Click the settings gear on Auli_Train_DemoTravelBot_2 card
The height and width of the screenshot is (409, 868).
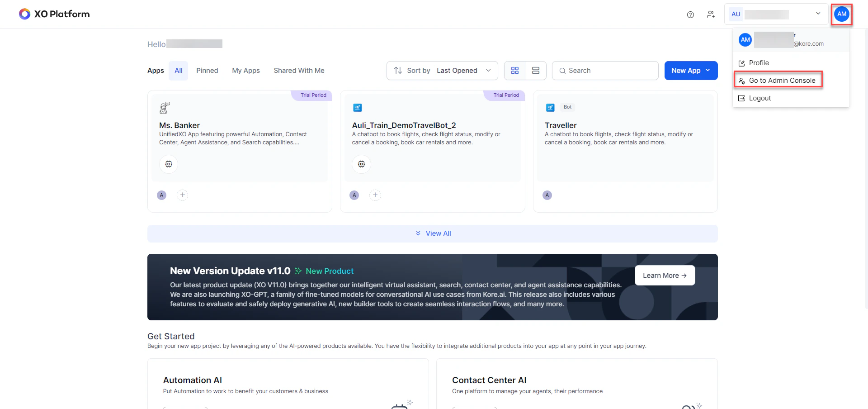pos(361,164)
